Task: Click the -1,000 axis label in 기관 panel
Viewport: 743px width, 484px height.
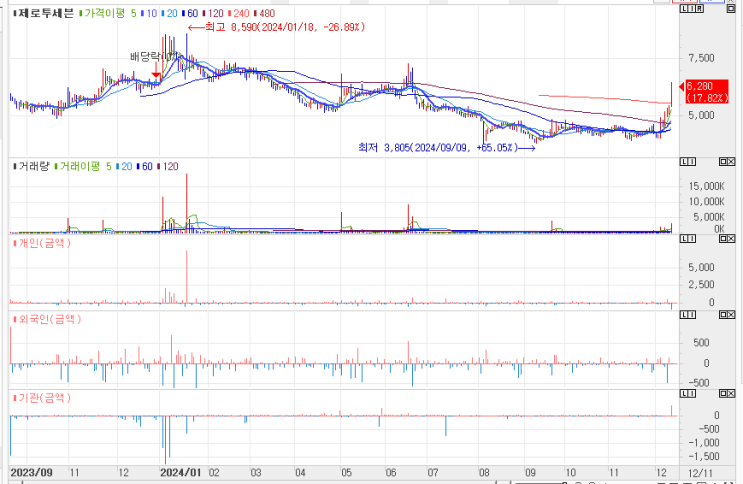Action: click(704, 443)
